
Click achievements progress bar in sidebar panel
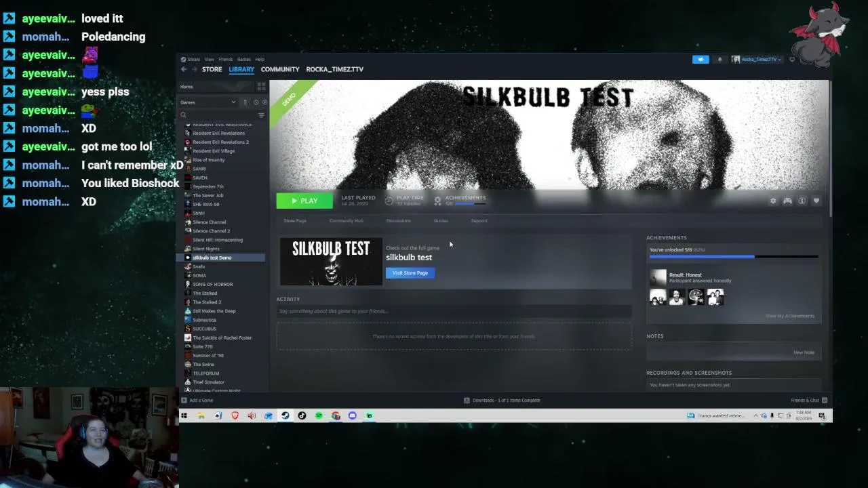734,257
